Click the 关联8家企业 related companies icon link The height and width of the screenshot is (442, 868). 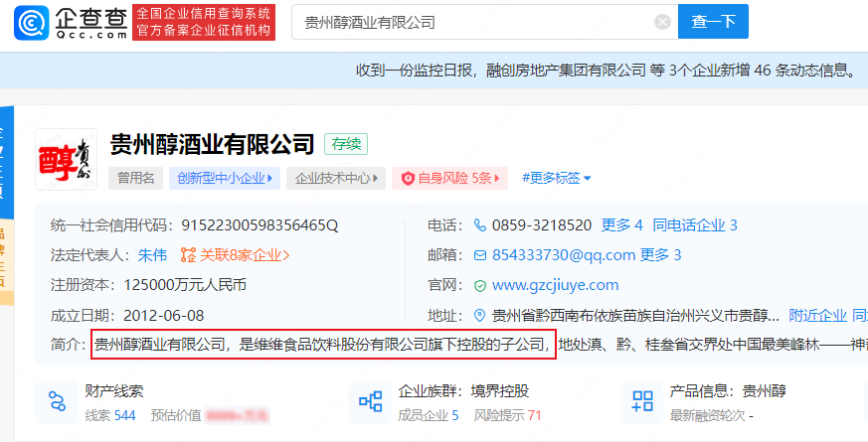tap(188, 254)
